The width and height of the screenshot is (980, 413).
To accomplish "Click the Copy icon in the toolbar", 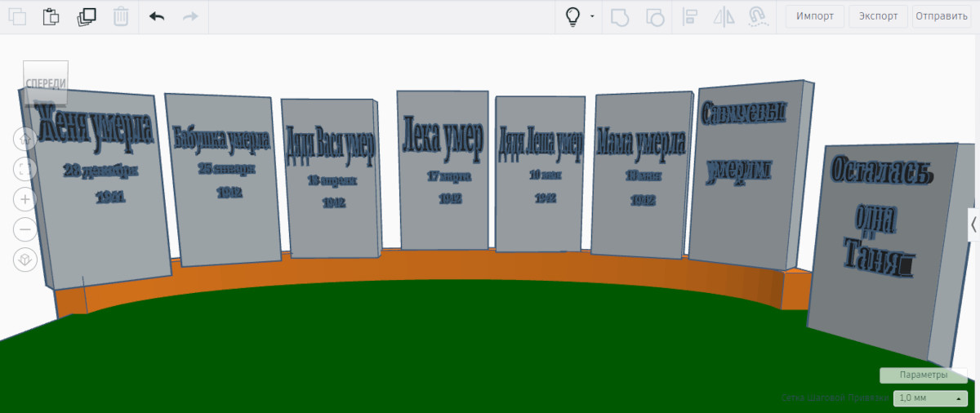I will (x=17, y=16).
